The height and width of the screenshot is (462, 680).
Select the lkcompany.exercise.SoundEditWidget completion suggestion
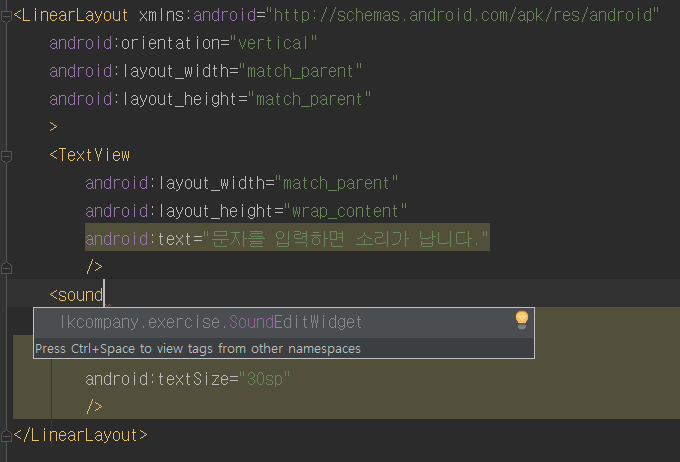tap(284, 322)
